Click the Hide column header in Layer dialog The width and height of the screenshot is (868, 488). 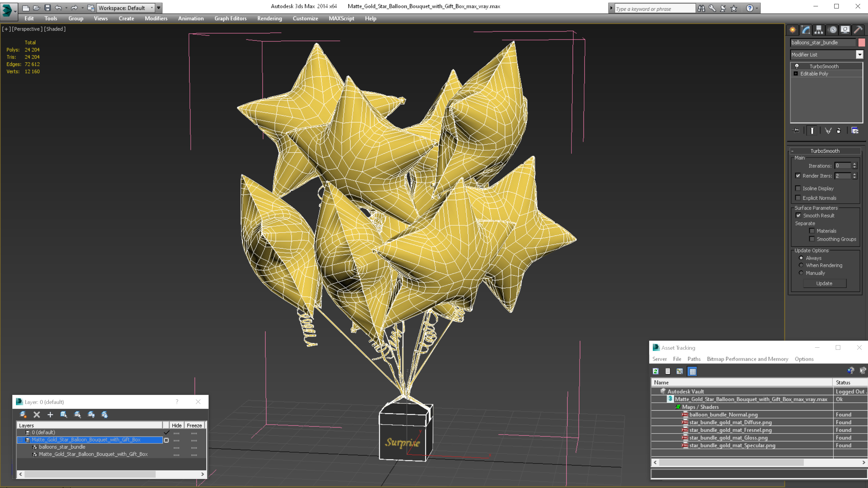click(x=177, y=425)
